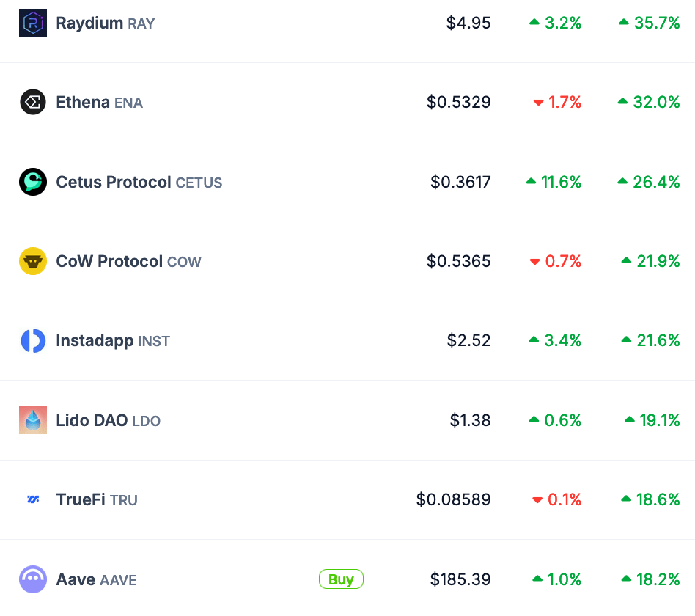Click the Aave ghost logo icon
Screen dimensions: 695x616
click(33, 579)
